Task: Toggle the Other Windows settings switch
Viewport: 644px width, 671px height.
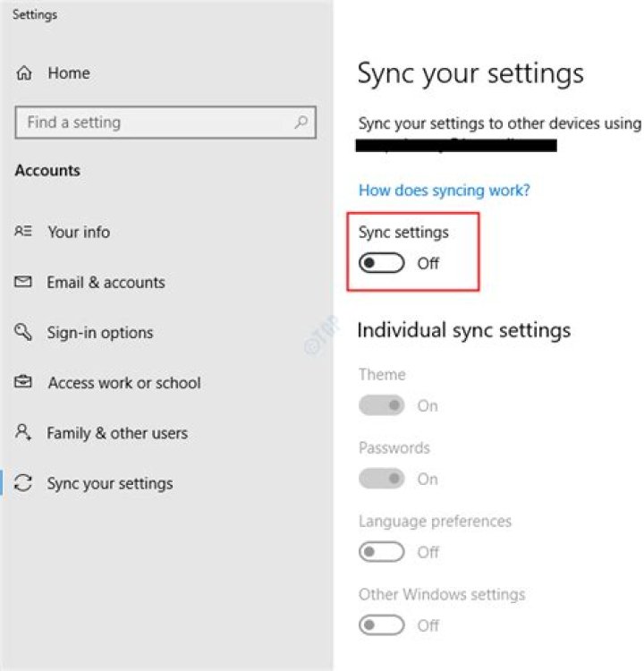Action: click(x=381, y=625)
